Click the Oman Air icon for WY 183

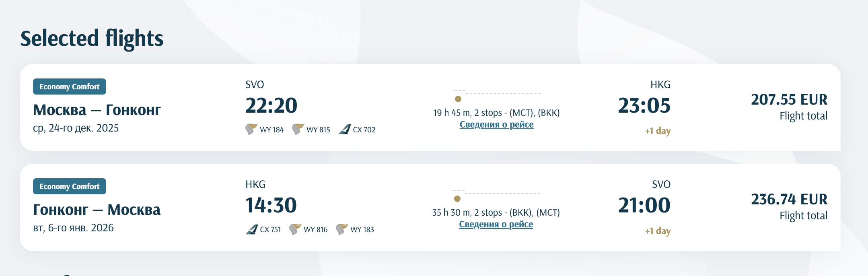click(342, 229)
